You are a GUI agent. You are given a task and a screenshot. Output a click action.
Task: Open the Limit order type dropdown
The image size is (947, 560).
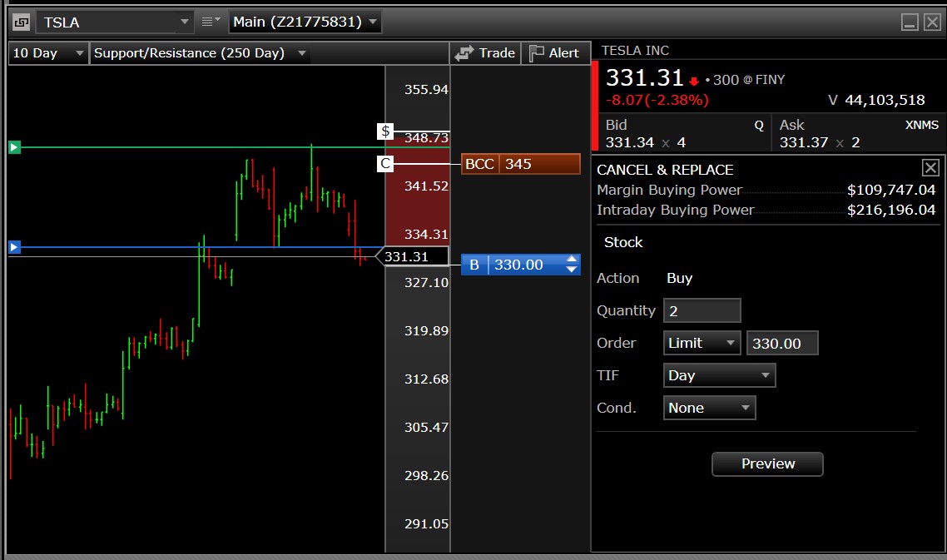coord(702,343)
